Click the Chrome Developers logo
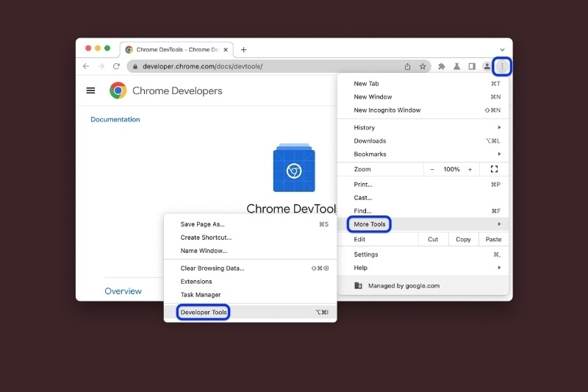The height and width of the screenshot is (392, 588). pyautogui.click(x=118, y=90)
